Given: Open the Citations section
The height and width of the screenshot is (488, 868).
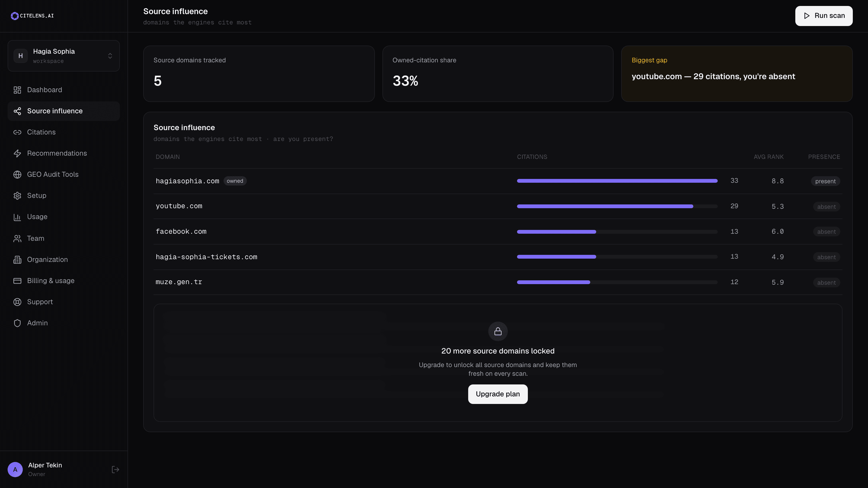Looking at the screenshot, I should [x=64, y=132].
